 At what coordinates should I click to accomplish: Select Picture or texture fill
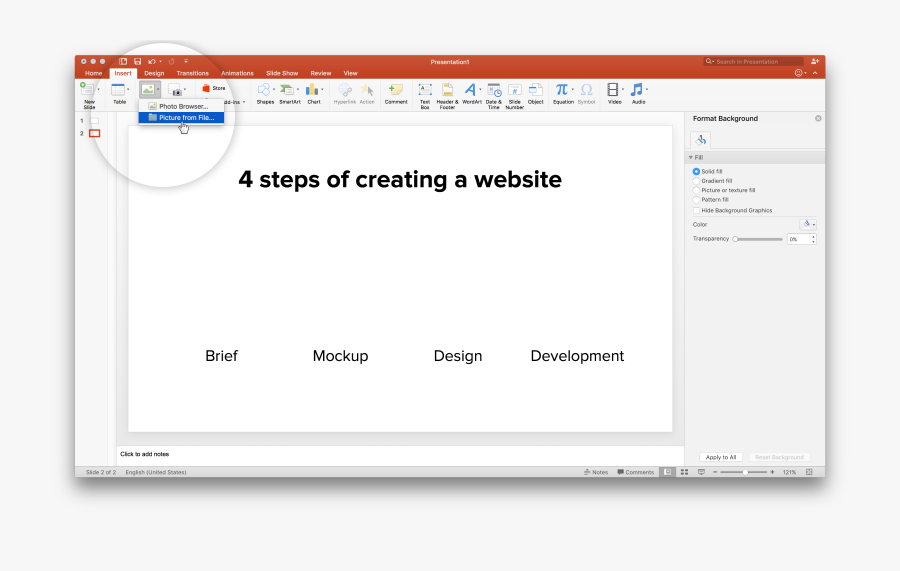(696, 190)
